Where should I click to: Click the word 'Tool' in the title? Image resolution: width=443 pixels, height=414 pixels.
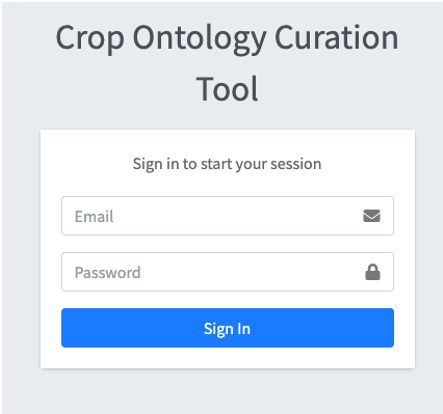click(227, 89)
